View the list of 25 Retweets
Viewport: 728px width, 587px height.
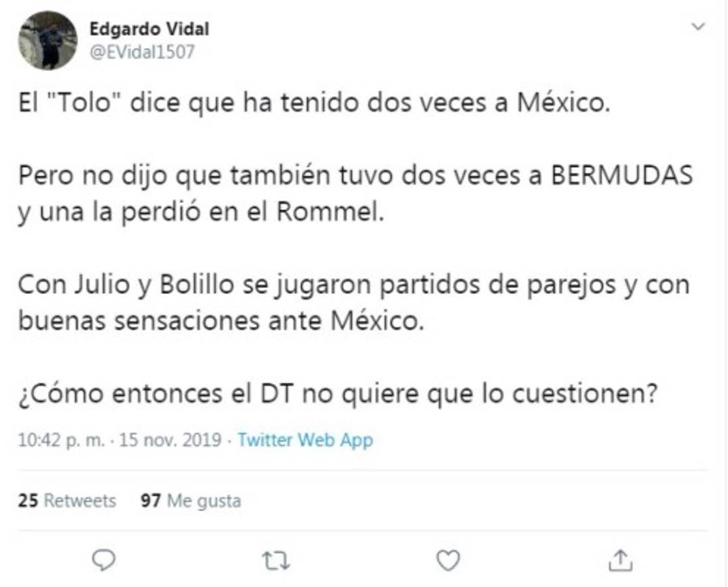pyautogui.click(x=67, y=501)
